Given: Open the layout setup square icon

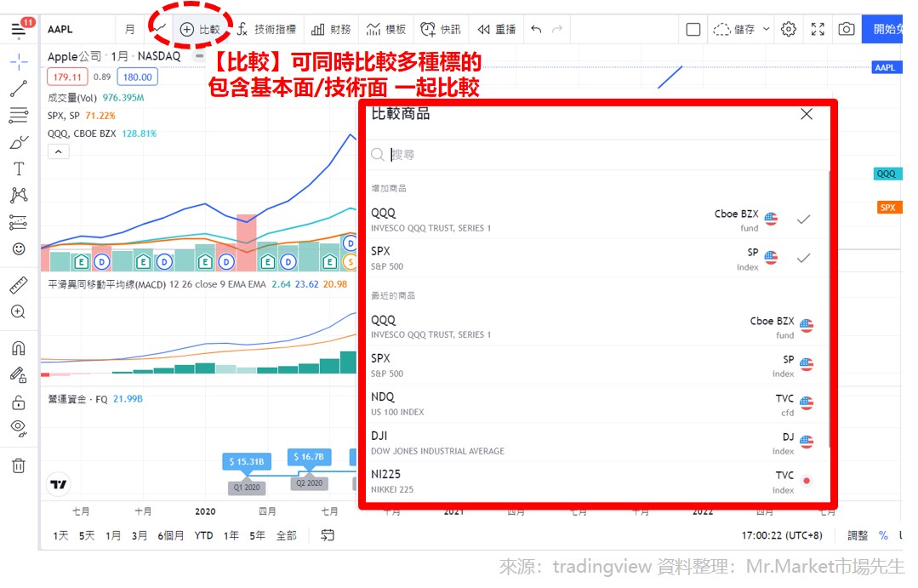Looking at the screenshot, I should (693, 29).
